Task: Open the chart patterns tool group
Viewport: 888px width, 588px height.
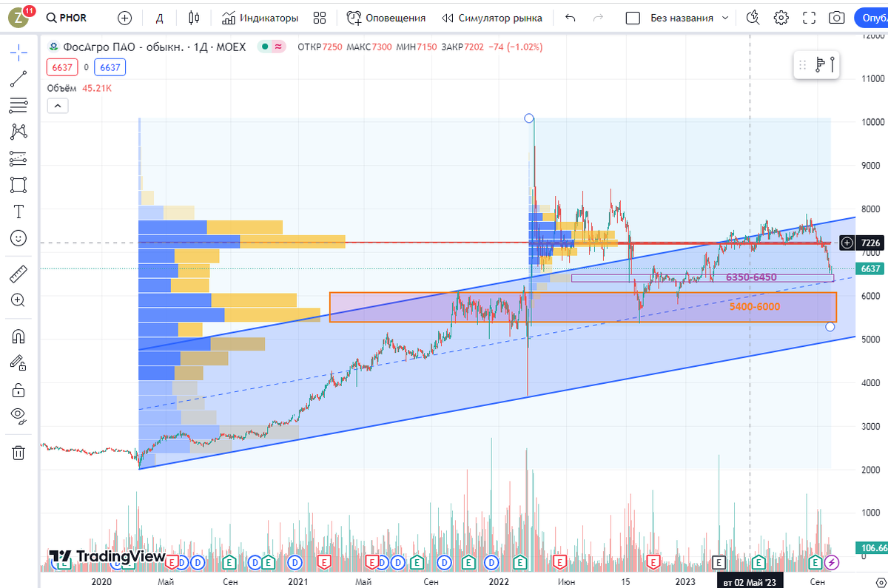Action: pyautogui.click(x=18, y=132)
